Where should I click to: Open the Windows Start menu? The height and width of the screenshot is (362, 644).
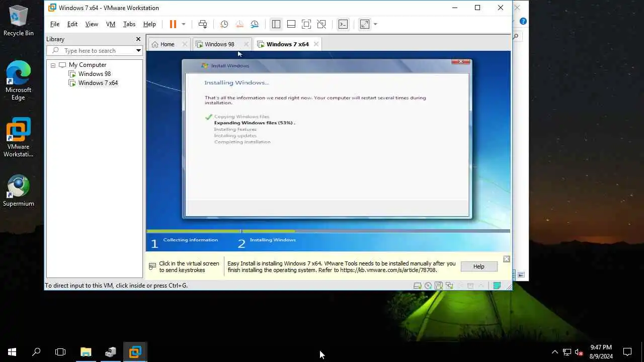coord(12,352)
